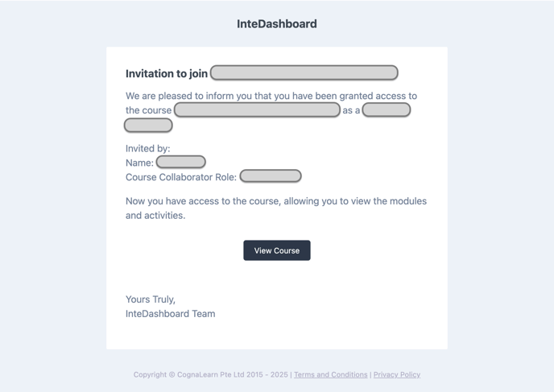The width and height of the screenshot is (554, 392).
Task: Click the InteDashboard header title
Action: pyautogui.click(x=277, y=24)
